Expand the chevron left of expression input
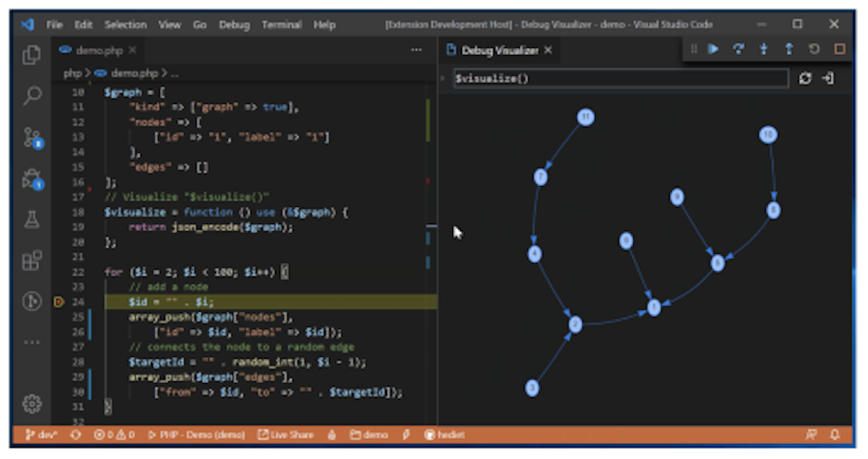The width and height of the screenshot is (868, 459). click(442, 79)
